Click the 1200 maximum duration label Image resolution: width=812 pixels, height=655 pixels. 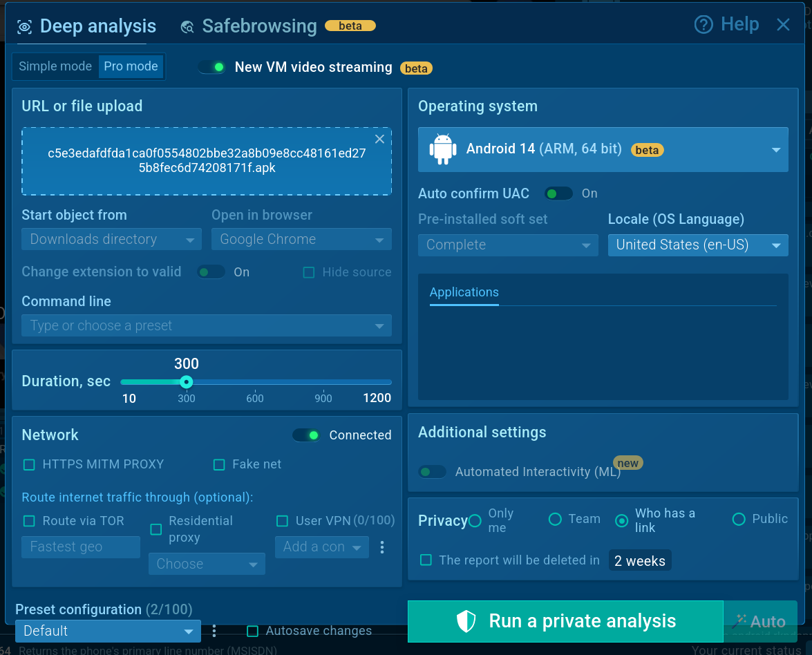(x=377, y=398)
